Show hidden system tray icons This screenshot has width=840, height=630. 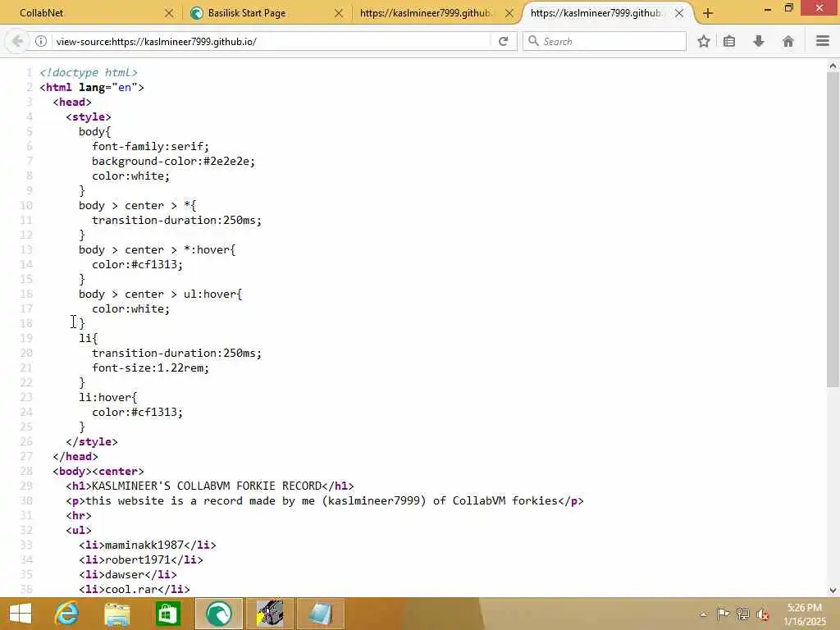[x=703, y=614]
